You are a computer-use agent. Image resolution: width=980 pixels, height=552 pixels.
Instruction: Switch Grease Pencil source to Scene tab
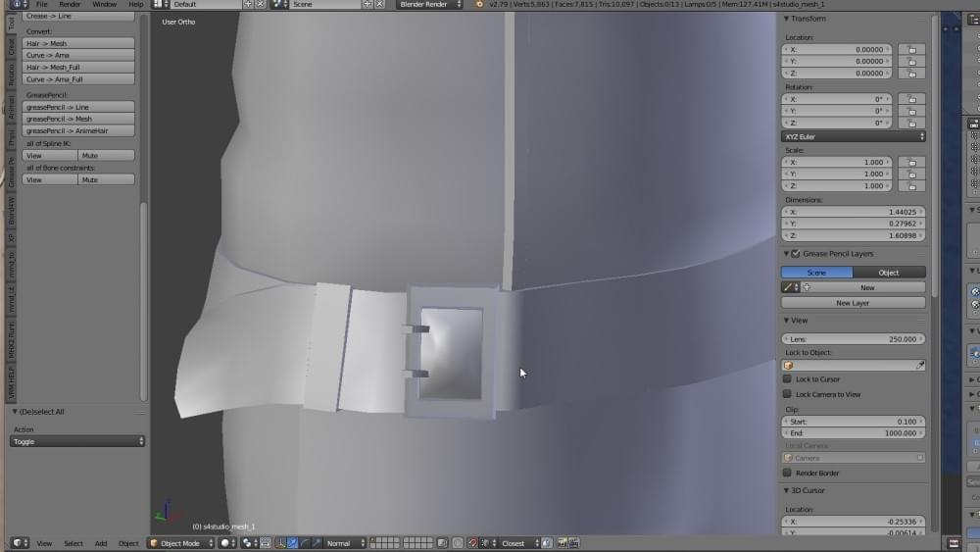coord(817,273)
